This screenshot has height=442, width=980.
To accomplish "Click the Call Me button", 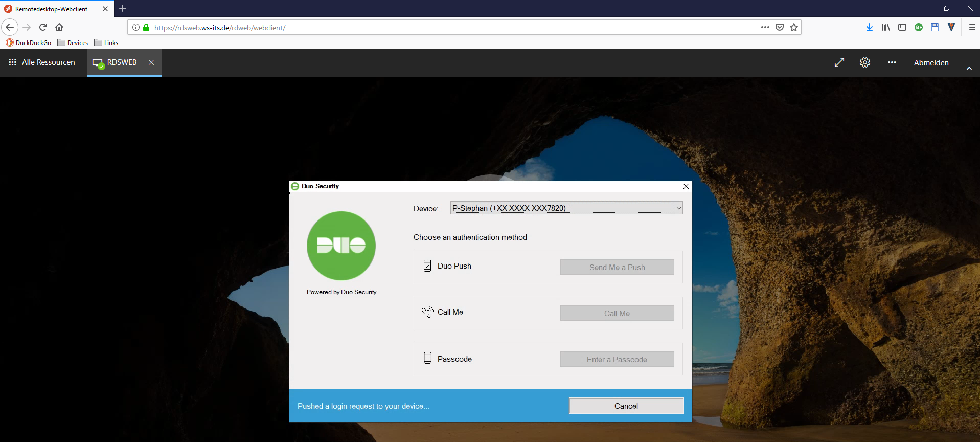I will (617, 313).
